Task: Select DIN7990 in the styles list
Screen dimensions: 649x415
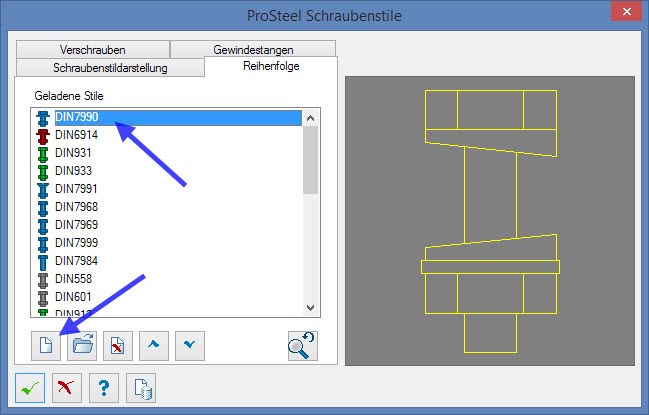Action: coord(178,118)
